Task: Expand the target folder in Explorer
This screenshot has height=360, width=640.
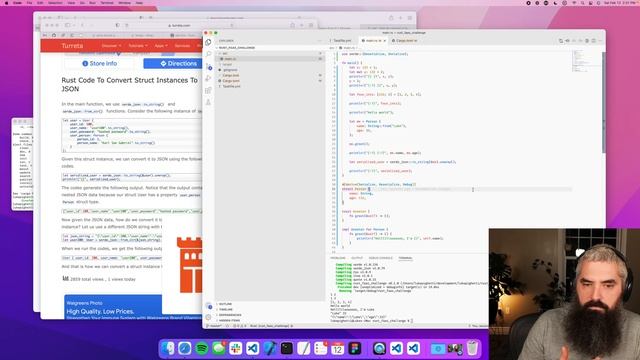Action: [x=270, y=64]
